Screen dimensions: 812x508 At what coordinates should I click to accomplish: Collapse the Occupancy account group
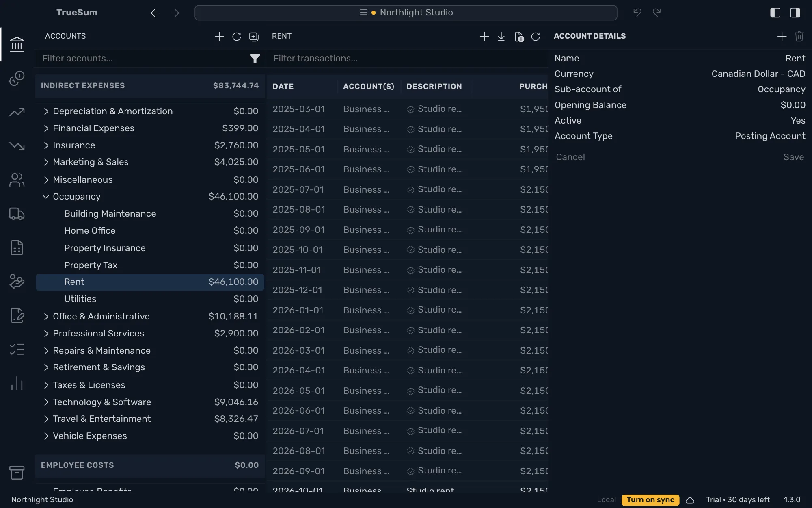tap(46, 197)
